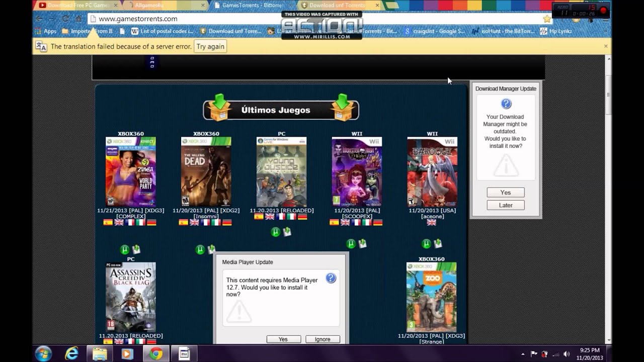This screenshot has height=362, width=644.
Task: Click '11/20/2013 [USA] [aceone]' text
Action: coord(432,213)
